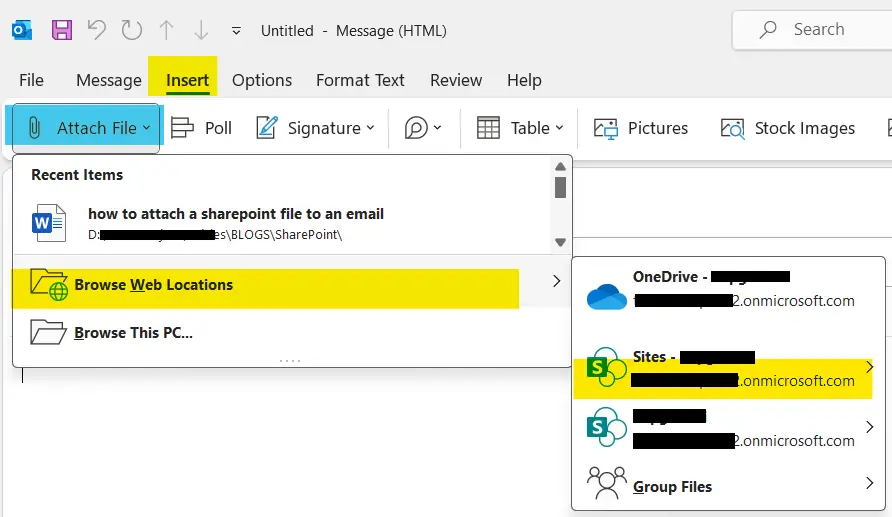Click the Loop component speech-bubble icon
892x517 pixels.
(x=416, y=128)
